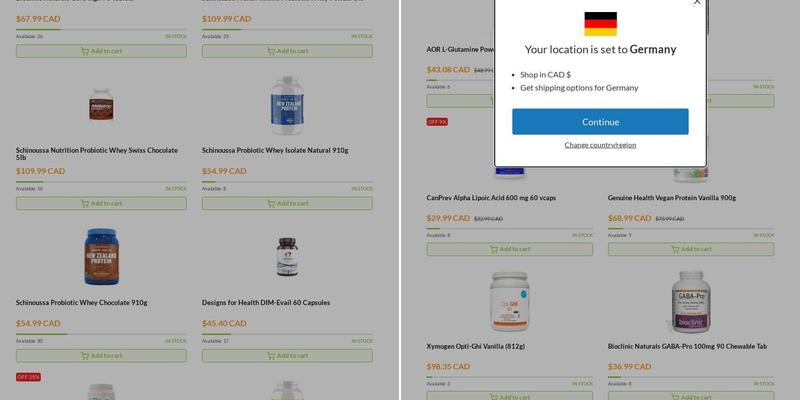800x400 pixels.
Task: Open the Bioclinic Naturals GABA-Pro 100mg title link
Action: pos(687,346)
